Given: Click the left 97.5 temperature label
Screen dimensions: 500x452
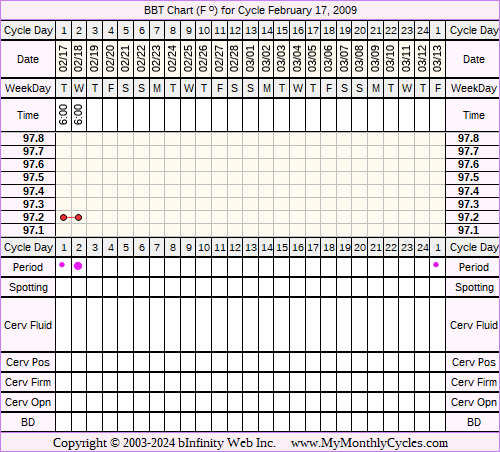Looking at the screenshot, I should (x=33, y=177).
